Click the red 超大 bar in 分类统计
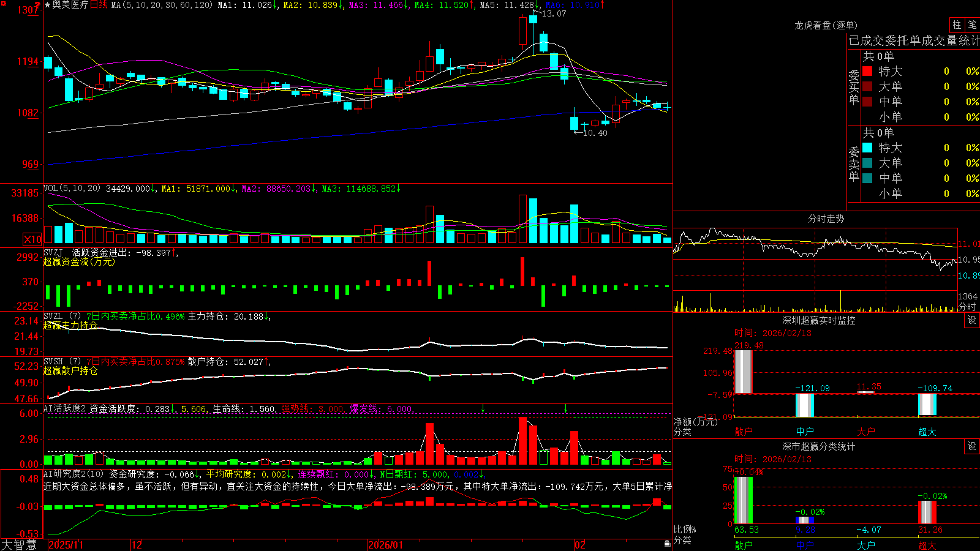The height and width of the screenshot is (551, 980). click(927, 512)
